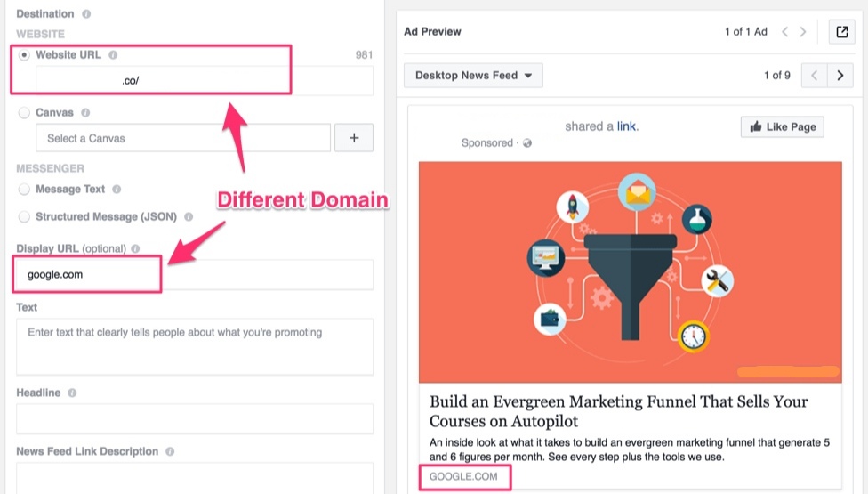The image size is (868, 494).
Task: Choose the Message Text radio option
Action: click(24, 190)
